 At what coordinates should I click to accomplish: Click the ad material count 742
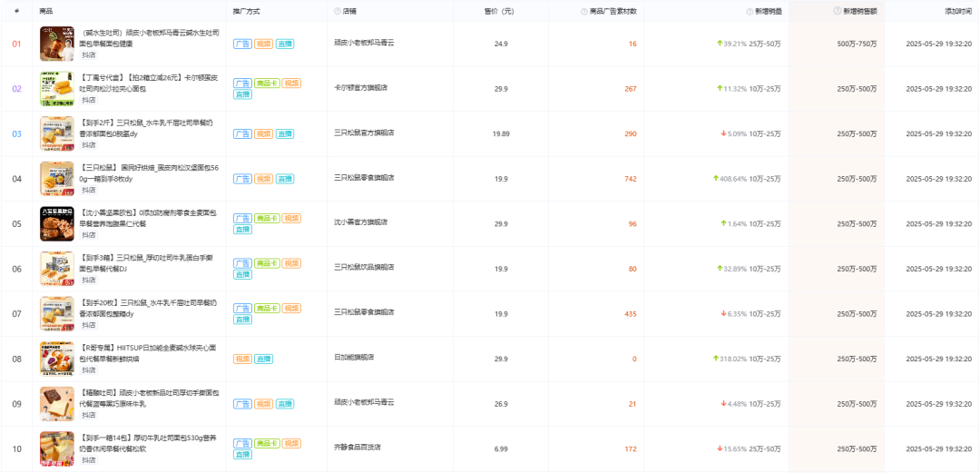click(630, 179)
